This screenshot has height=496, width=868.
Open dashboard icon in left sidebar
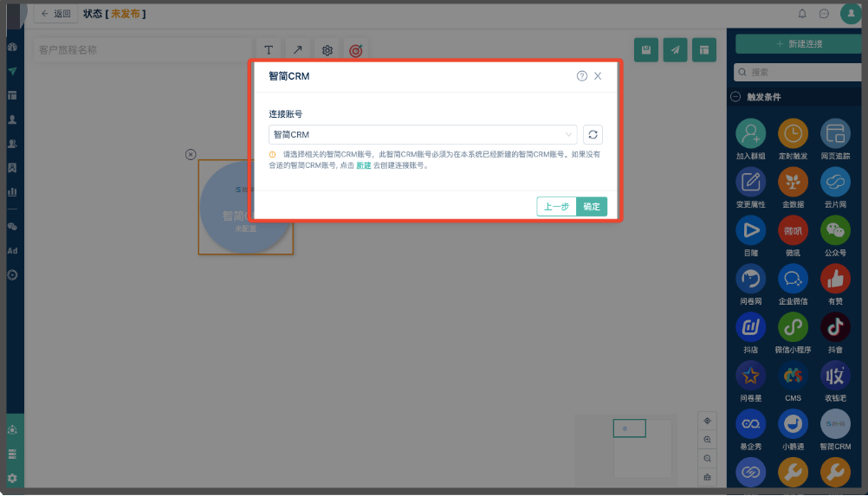tap(12, 47)
